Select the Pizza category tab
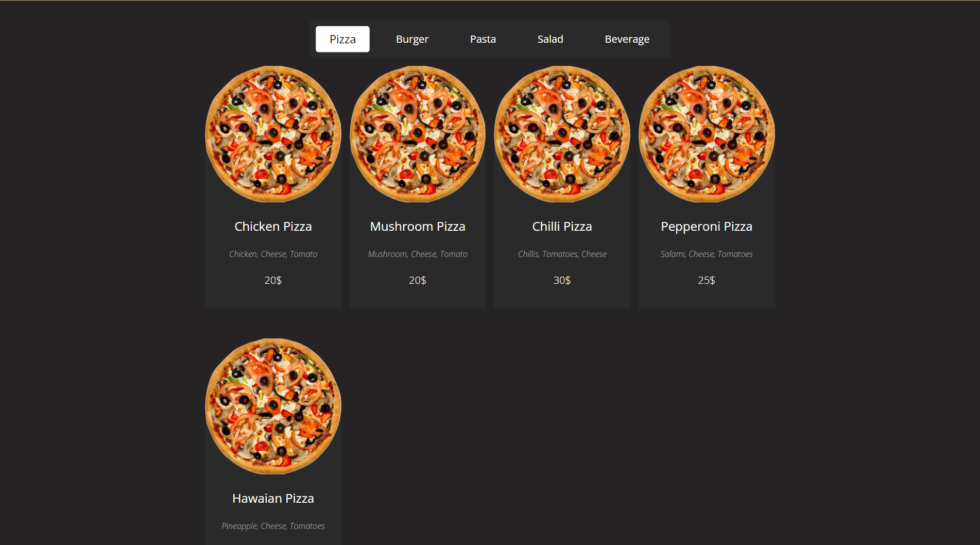Screen dimensions: 980x545 342,39
